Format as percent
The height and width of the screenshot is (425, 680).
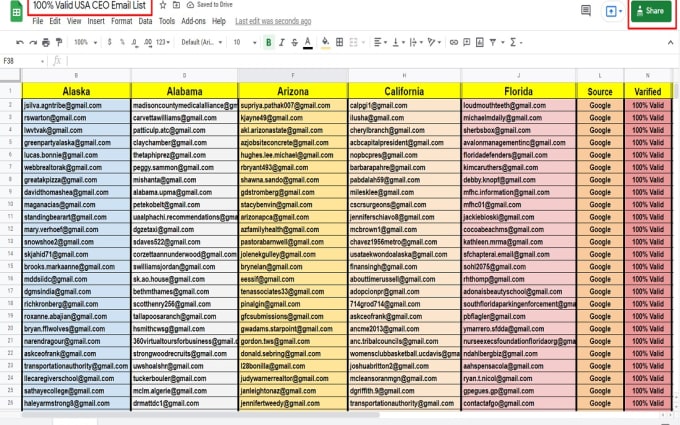[122, 42]
